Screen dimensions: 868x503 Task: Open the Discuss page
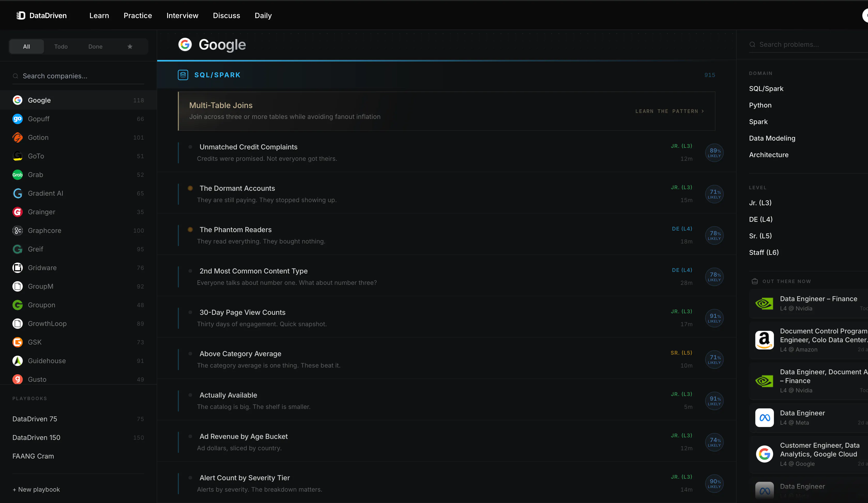point(226,16)
